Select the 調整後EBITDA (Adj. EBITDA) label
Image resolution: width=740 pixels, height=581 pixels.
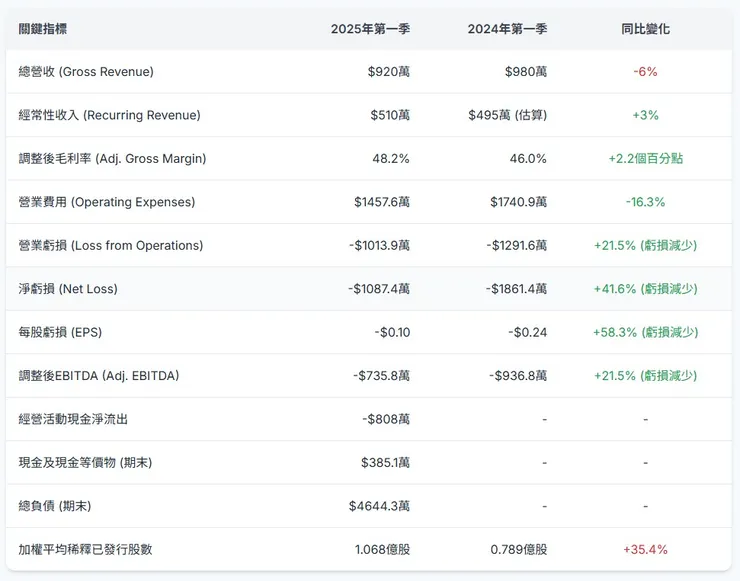(99, 376)
